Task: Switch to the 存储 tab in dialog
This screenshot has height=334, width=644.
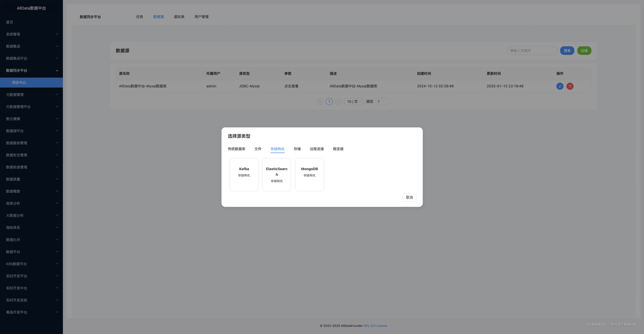Action: pyautogui.click(x=297, y=149)
